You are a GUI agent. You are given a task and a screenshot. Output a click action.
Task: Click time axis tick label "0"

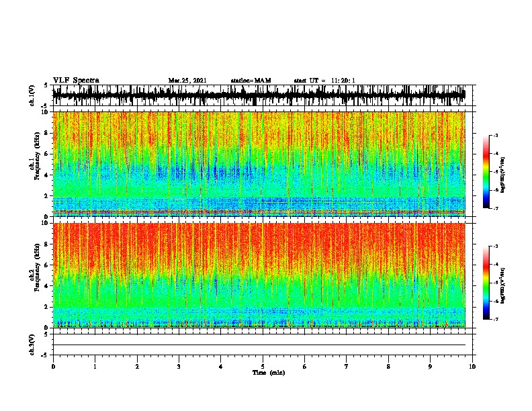coord(53,367)
